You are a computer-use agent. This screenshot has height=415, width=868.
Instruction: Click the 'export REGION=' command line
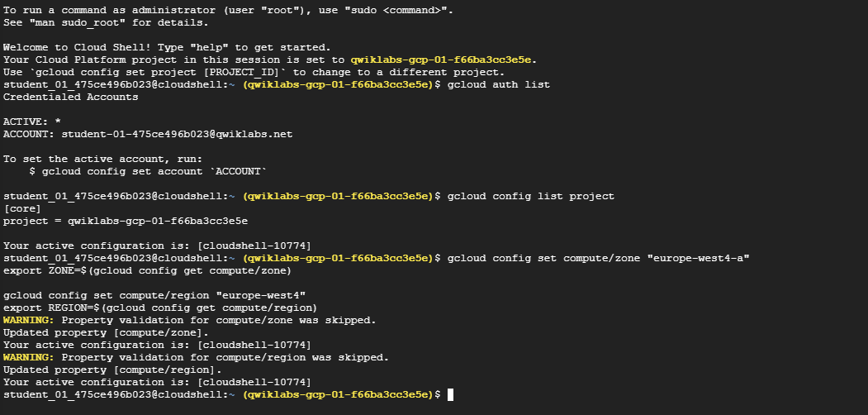(x=160, y=308)
